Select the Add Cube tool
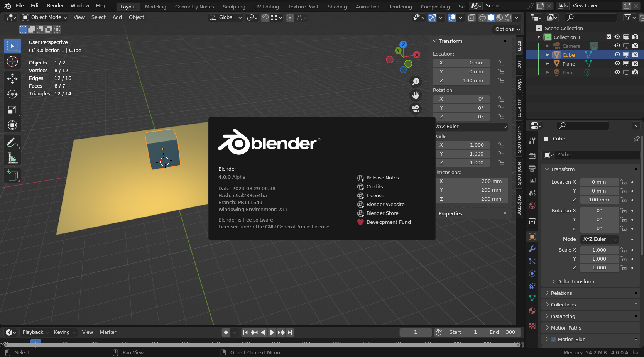This screenshot has height=357, width=644. click(x=12, y=176)
